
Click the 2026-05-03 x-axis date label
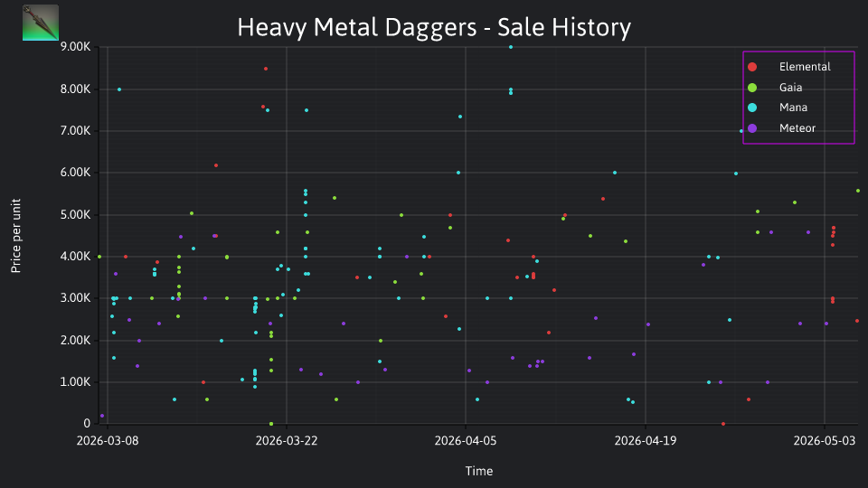point(825,441)
